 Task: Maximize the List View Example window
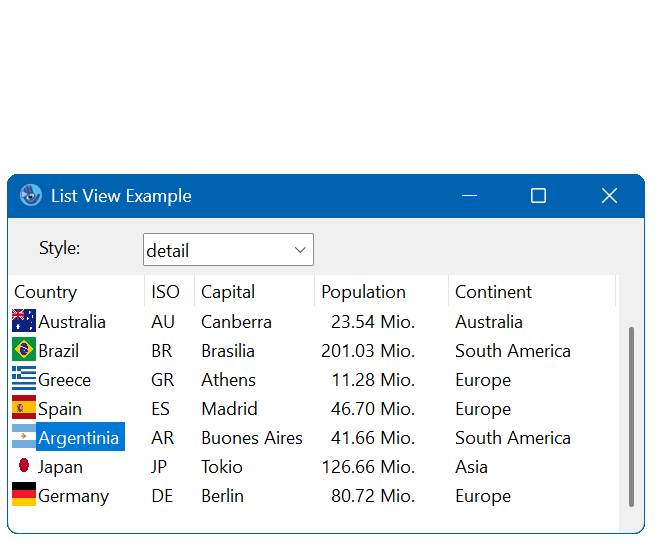point(538,196)
